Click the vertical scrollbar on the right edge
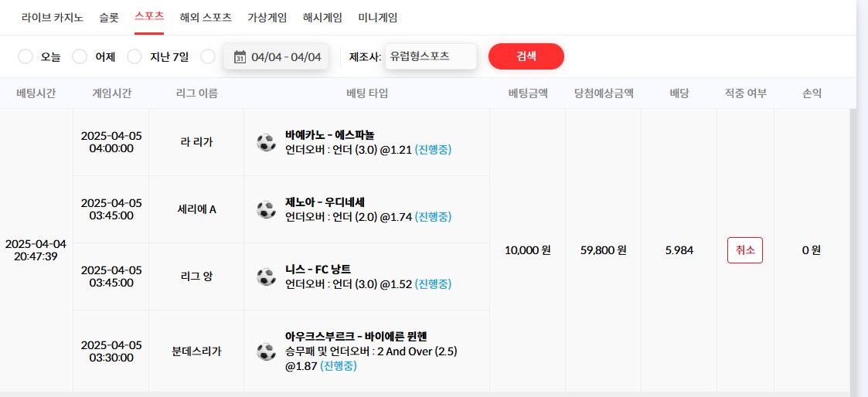Image resolution: width=868 pixels, height=397 pixels. [854, 247]
